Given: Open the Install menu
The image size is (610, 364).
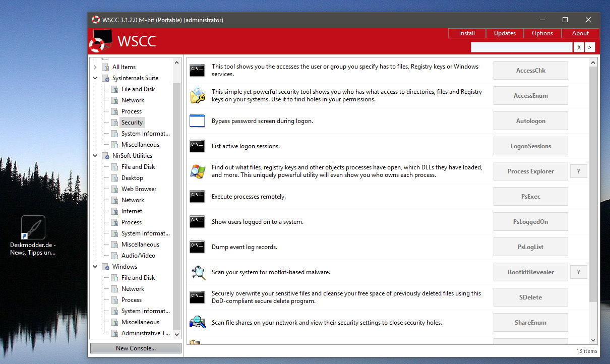Looking at the screenshot, I should tap(467, 33).
